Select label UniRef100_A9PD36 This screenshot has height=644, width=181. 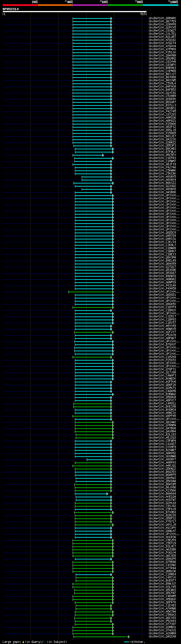click(x=162, y=118)
